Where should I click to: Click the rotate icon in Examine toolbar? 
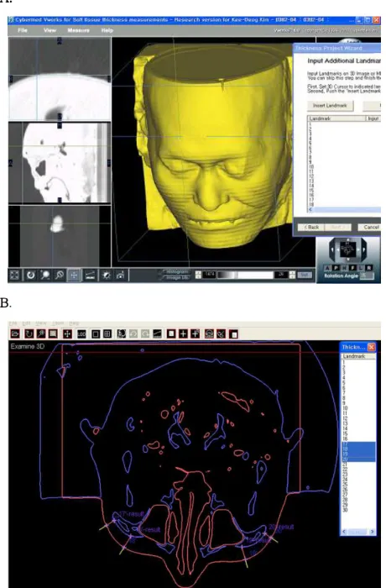pos(29,333)
